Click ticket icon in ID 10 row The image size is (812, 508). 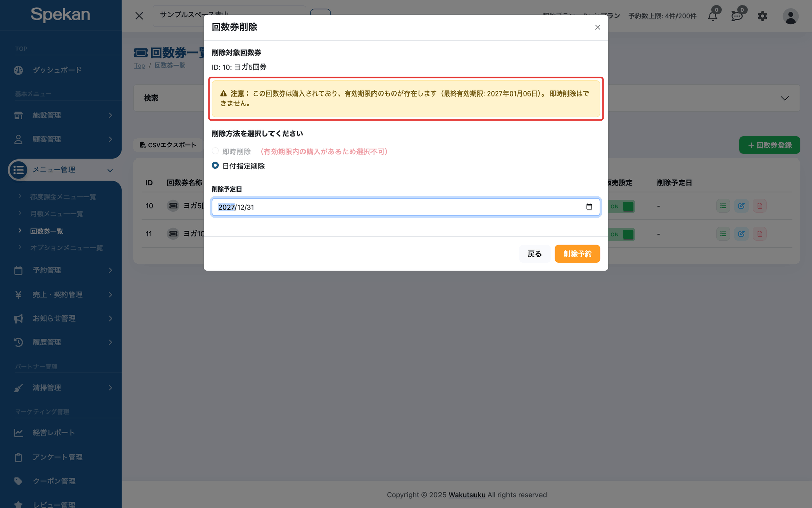(173, 206)
